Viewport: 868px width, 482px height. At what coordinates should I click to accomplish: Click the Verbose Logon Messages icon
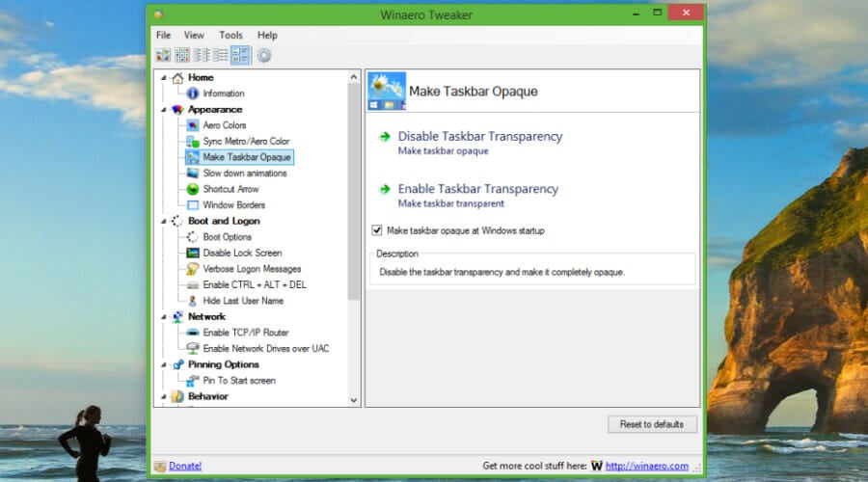[x=193, y=269]
